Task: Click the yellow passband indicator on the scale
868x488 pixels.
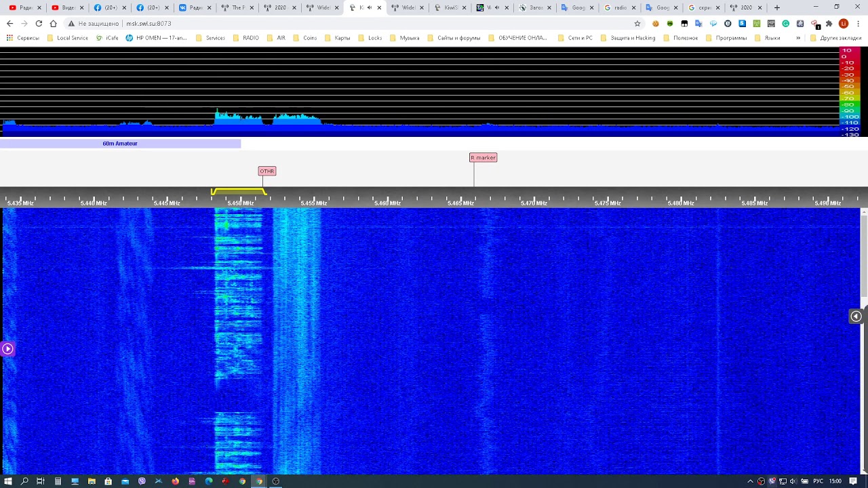Action: coord(239,192)
